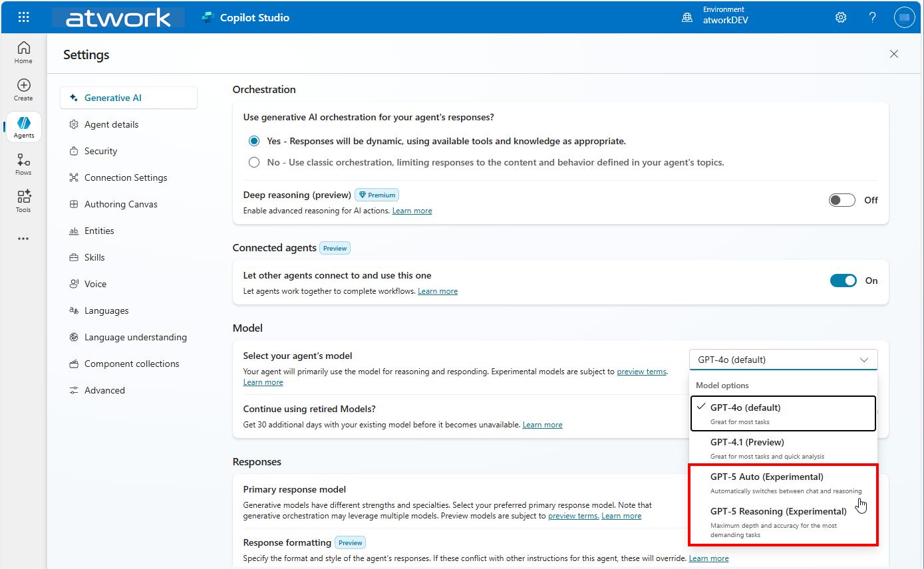The width and height of the screenshot is (924, 569).
Task: Open Flows from the sidebar
Action: tap(23, 164)
